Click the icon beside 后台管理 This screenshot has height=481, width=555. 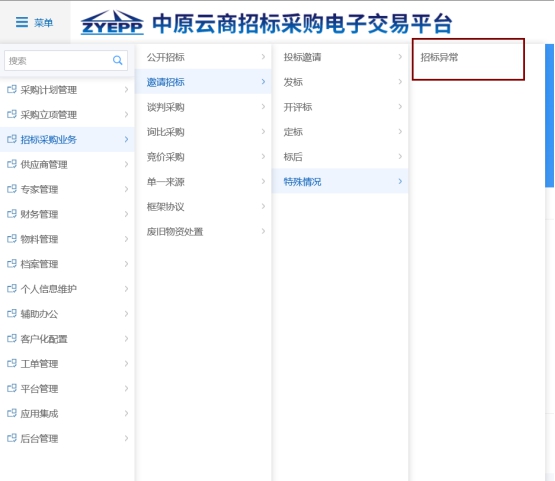[12, 438]
